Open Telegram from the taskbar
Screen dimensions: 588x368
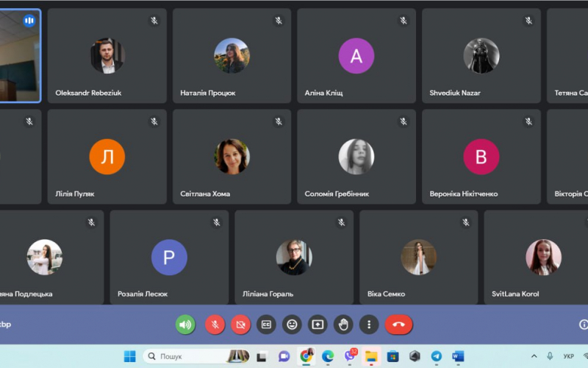[437, 356]
